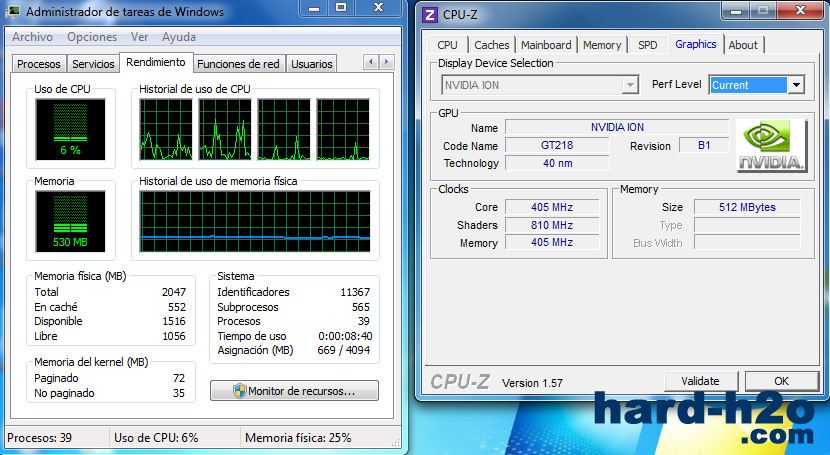Click the NVIDIA logo in CPU-Z

pos(771,145)
